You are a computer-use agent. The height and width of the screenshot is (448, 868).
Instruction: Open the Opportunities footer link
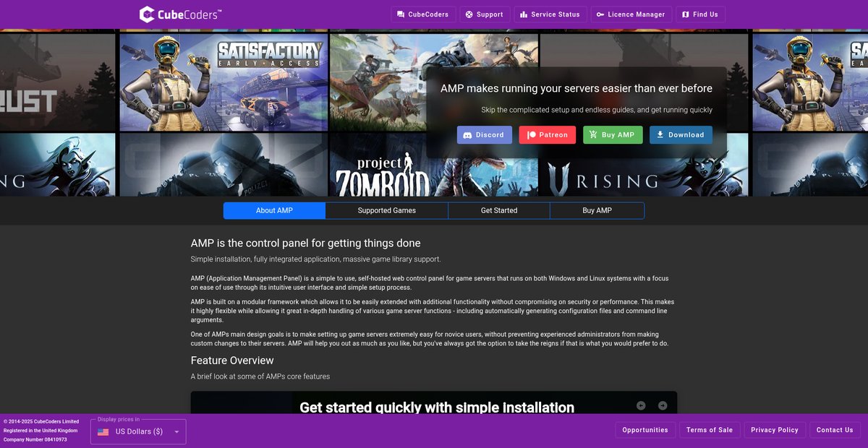pyautogui.click(x=645, y=430)
